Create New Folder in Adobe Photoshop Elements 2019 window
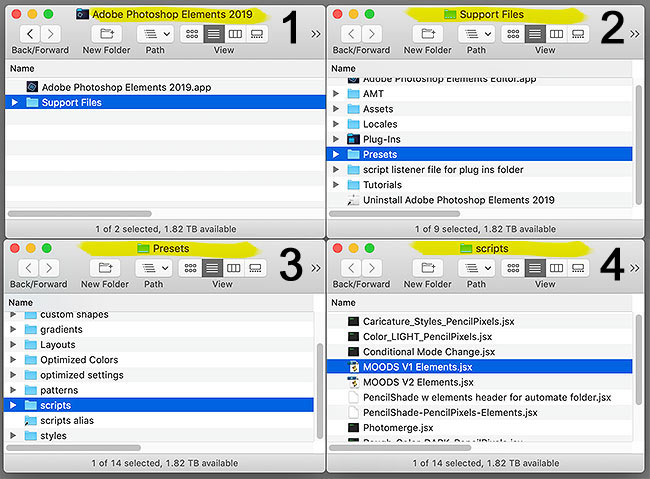The image size is (650, 479). [x=107, y=34]
